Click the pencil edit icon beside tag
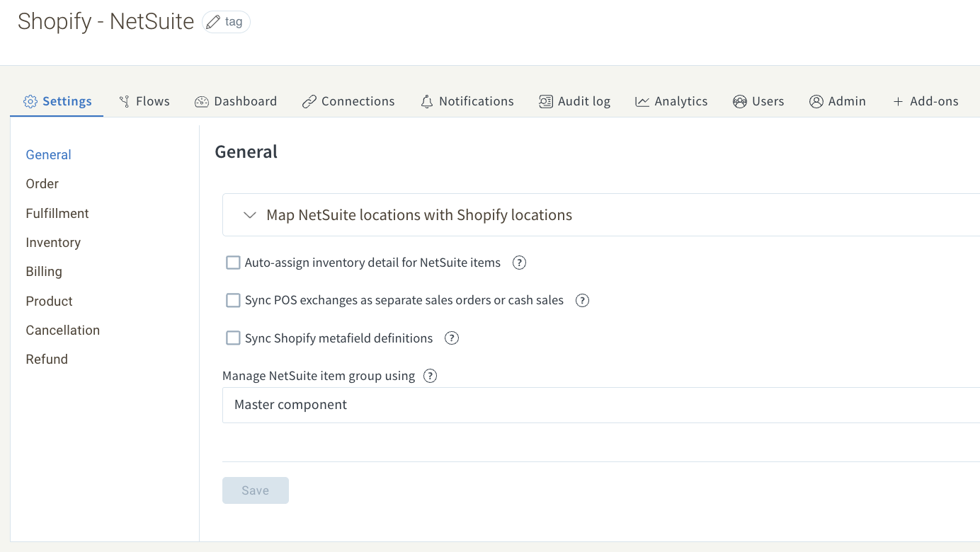The image size is (980, 552). point(213,22)
